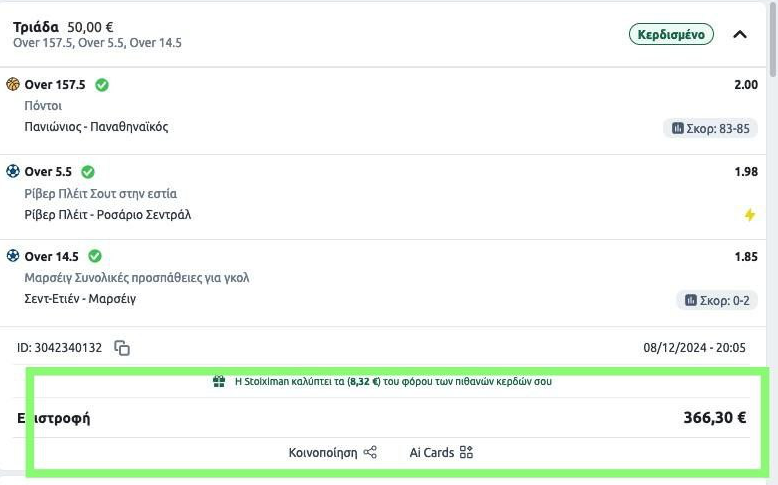778x485 pixels.
Task: Open Ai Cards for this bet
Action: [x=441, y=452]
